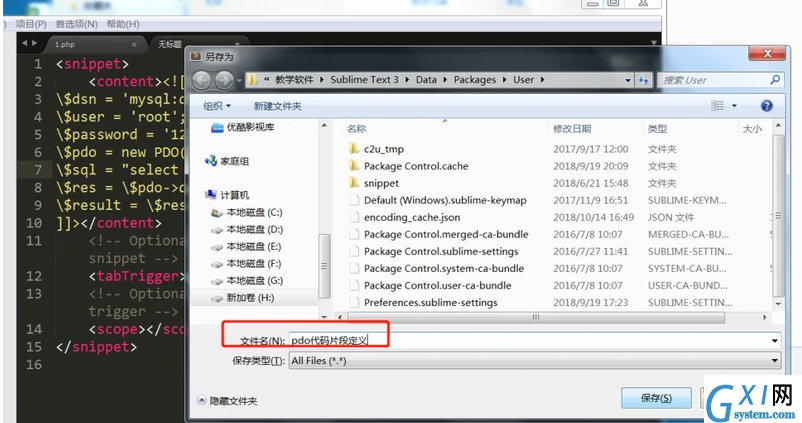
Task: Click file list vertical scrollbar
Action: [x=778, y=215]
